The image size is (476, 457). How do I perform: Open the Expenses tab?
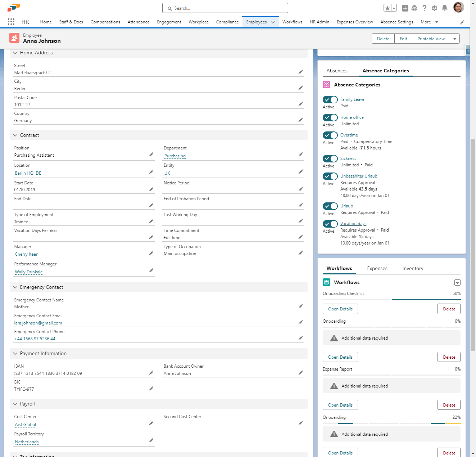pyautogui.click(x=377, y=269)
